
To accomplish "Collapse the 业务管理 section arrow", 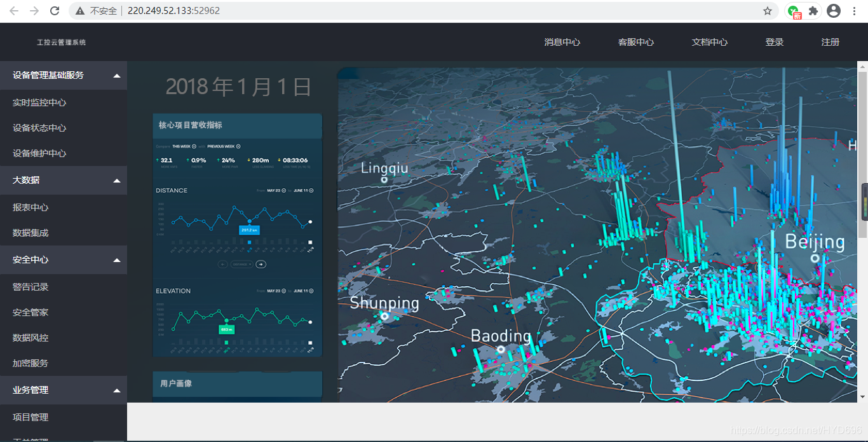I will 116,390.
